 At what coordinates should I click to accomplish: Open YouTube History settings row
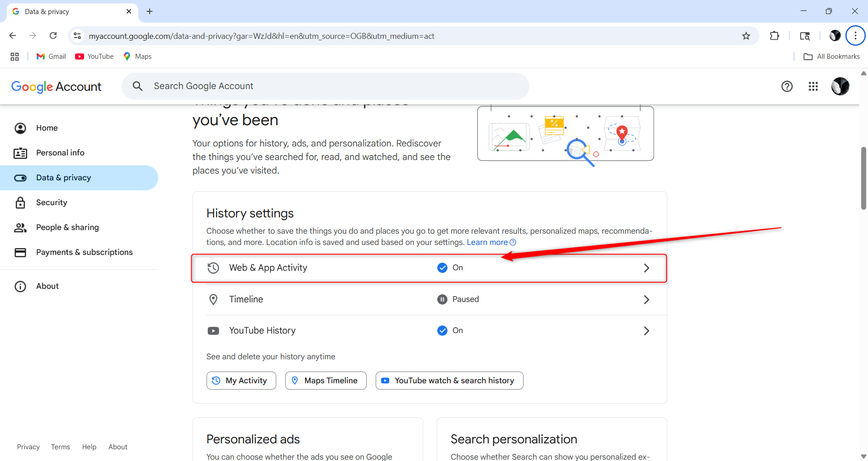pyautogui.click(x=429, y=331)
